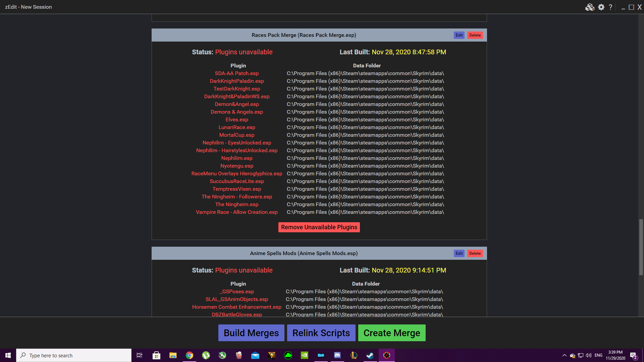
Task: Select the SLAL_GSAnimObjects.esp plugin
Action: pyautogui.click(x=237, y=299)
